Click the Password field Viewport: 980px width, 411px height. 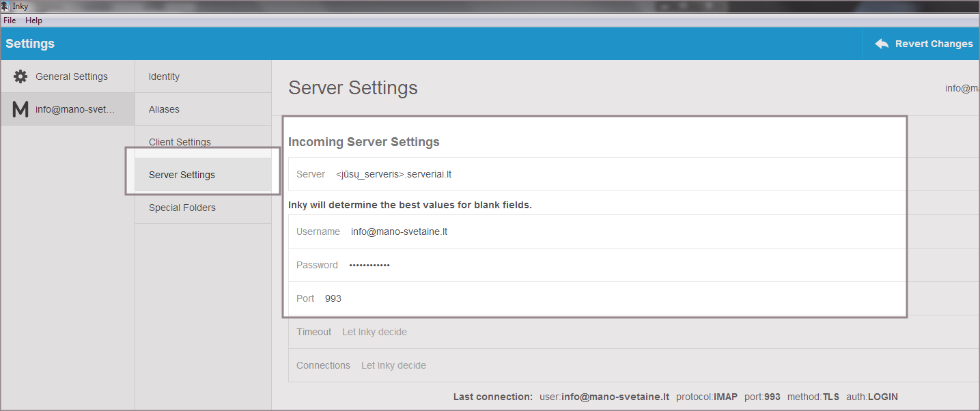pos(546,265)
